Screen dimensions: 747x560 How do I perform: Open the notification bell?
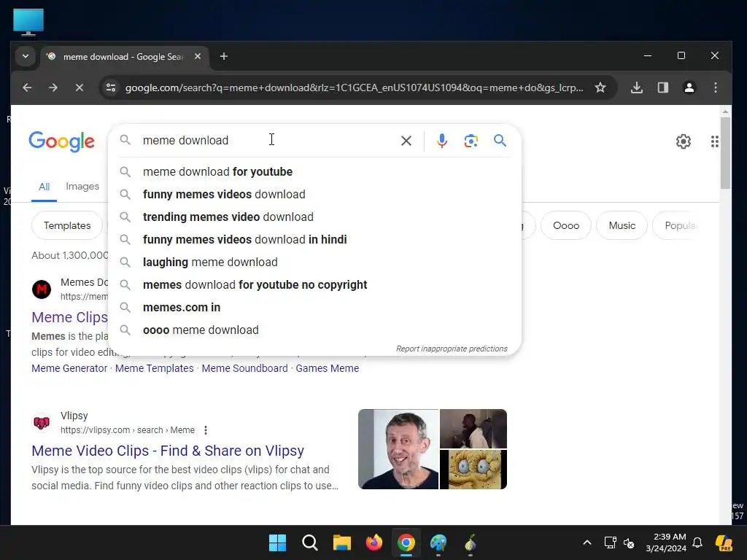coord(697,542)
